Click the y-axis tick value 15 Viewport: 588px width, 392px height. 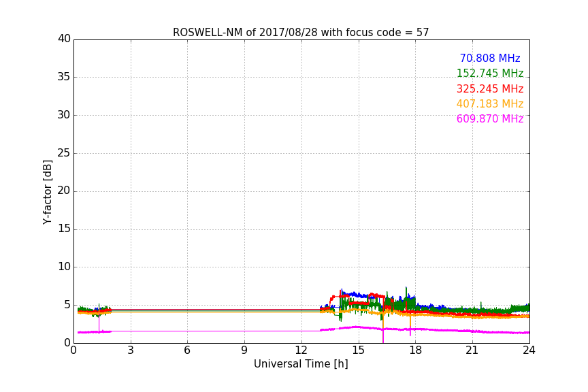tap(64, 229)
